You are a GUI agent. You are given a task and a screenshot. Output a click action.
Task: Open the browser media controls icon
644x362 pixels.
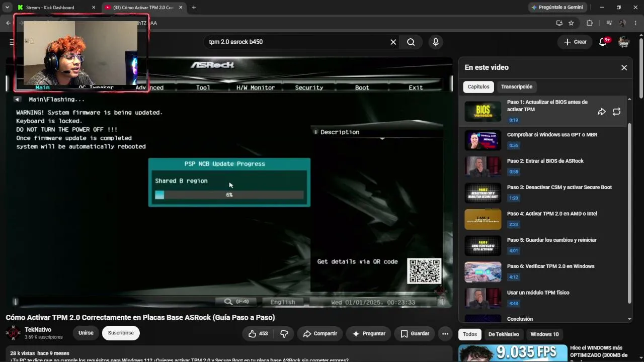tap(609, 23)
